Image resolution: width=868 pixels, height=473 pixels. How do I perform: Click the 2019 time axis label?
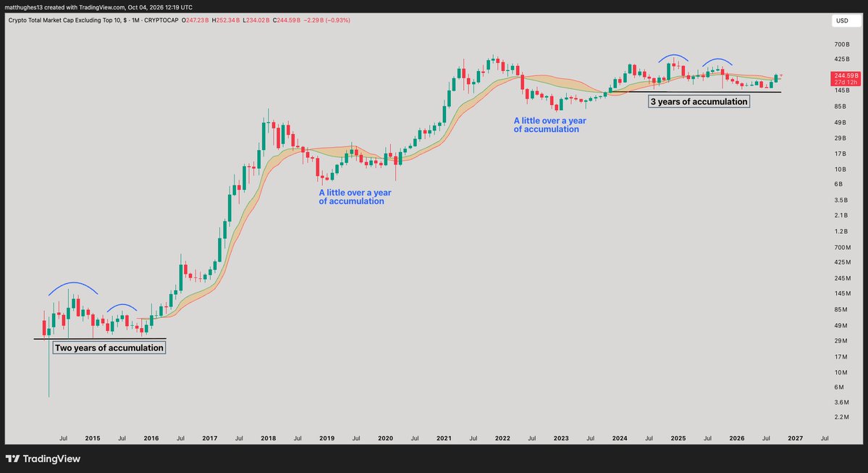pos(327,438)
